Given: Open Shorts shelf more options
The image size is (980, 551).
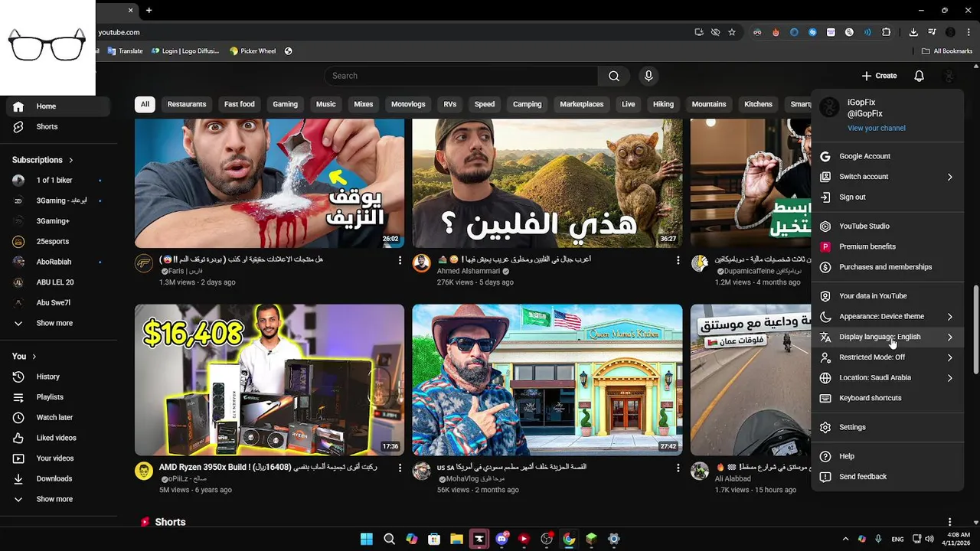Looking at the screenshot, I should pos(949,522).
